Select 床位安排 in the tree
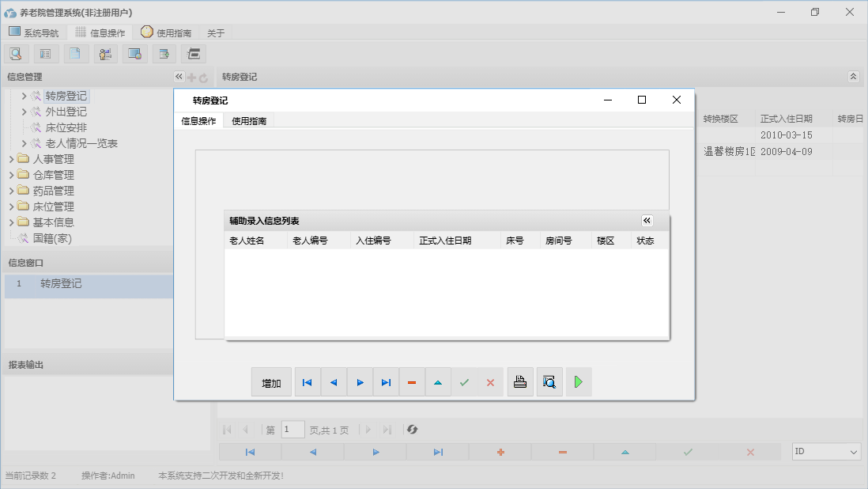The width and height of the screenshot is (868, 489). 66,127
